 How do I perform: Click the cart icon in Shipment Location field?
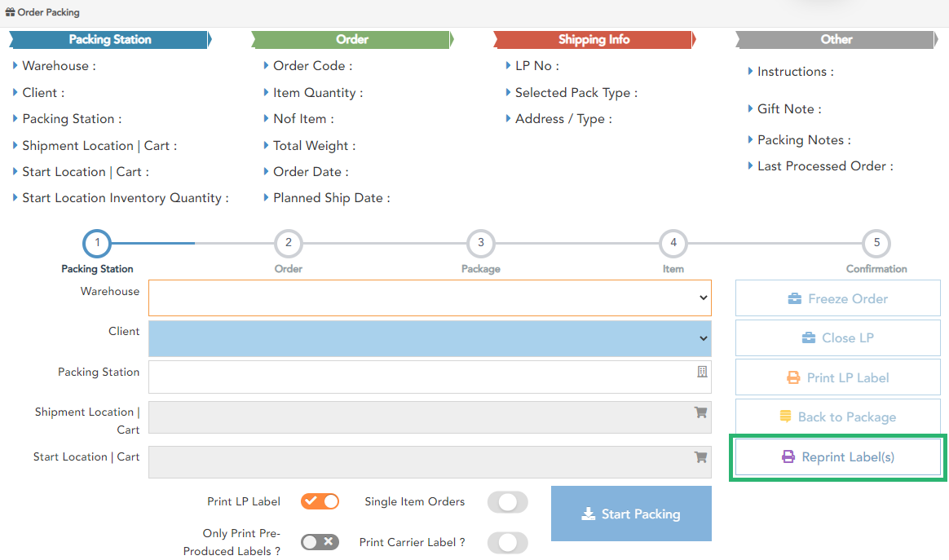coord(700,412)
